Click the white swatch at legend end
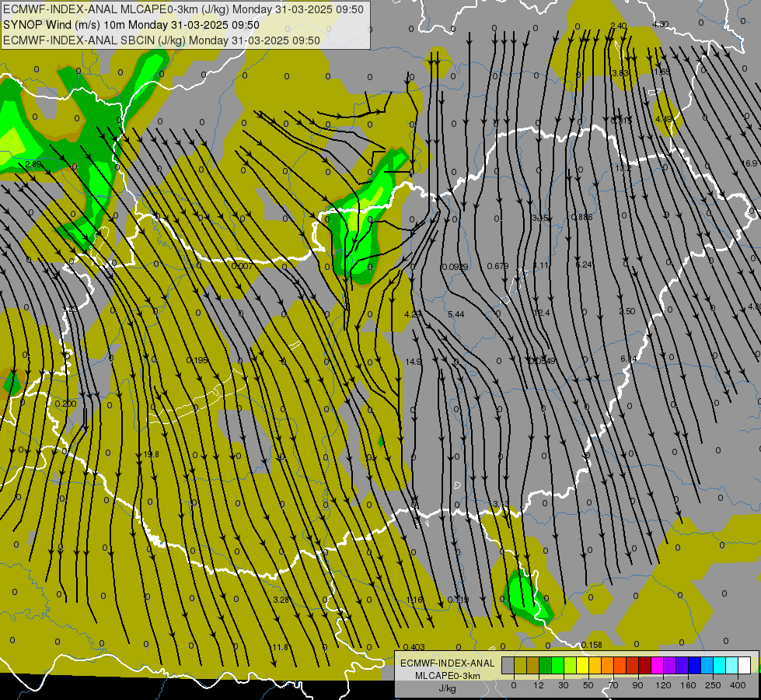 tap(745, 665)
